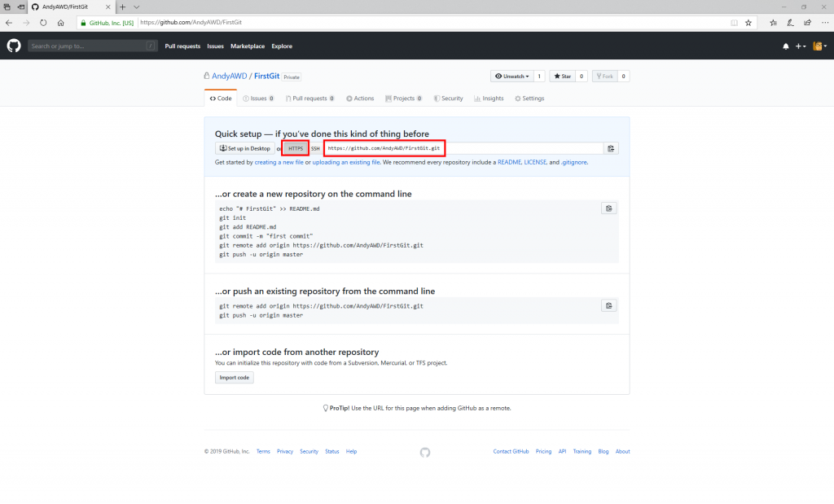The height and width of the screenshot is (504, 834).
Task: Click the Fork button
Action: [x=605, y=76]
